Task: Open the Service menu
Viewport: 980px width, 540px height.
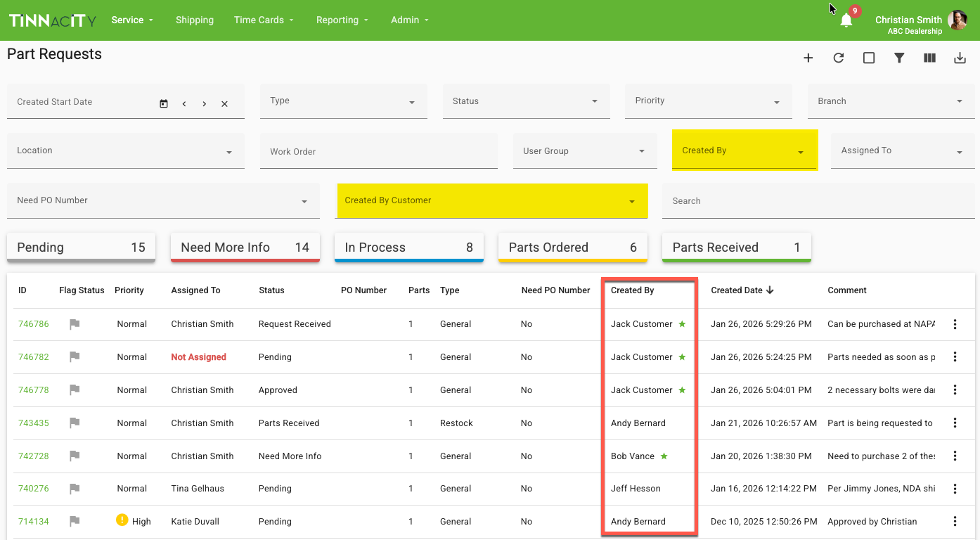Action: (132, 20)
